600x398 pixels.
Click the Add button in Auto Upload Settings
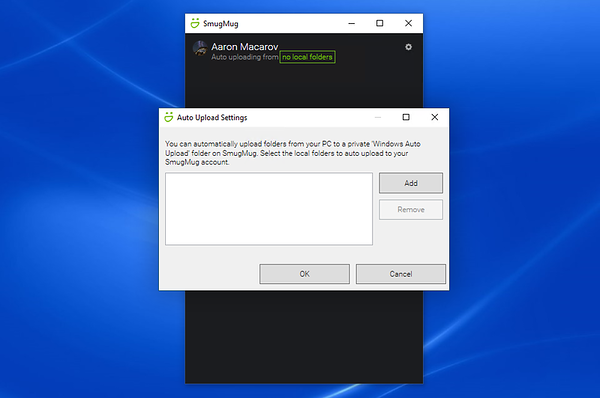coord(411,183)
